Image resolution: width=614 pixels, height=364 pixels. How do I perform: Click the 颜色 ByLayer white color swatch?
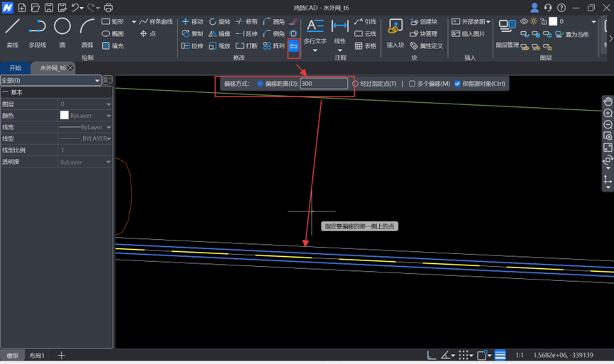point(65,116)
